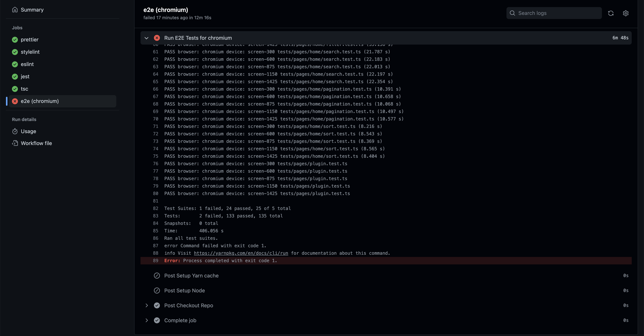This screenshot has width=644, height=336.
Task: Focus the Search logs field
Action: 554,13
